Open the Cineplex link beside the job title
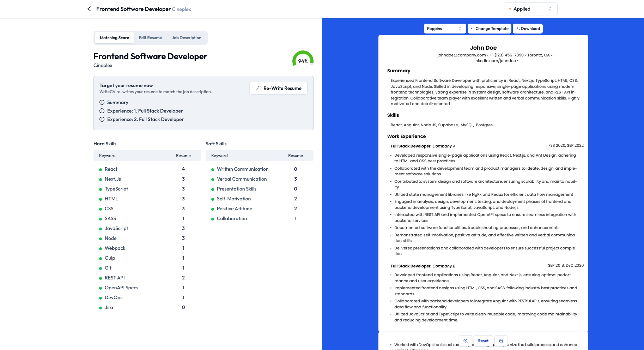The height and width of the screenshot is (350, 644). pyautogui.click(x=181, y=9)
